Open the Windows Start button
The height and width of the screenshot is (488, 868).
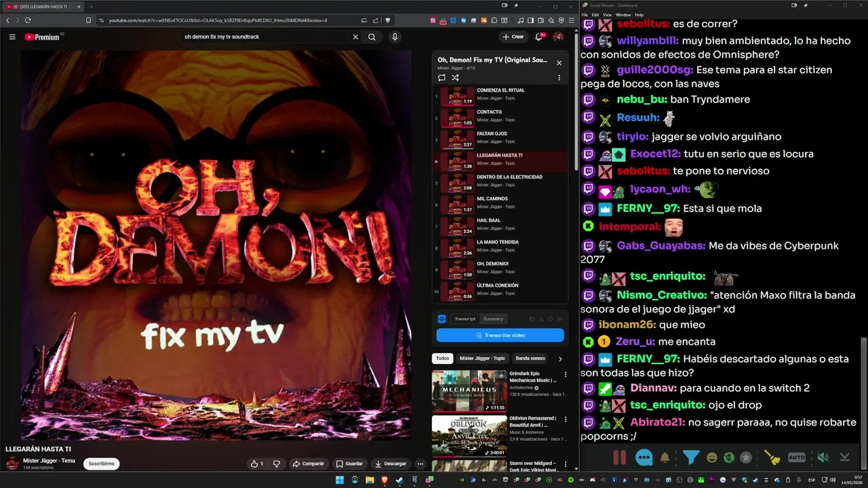coord(340,480)
